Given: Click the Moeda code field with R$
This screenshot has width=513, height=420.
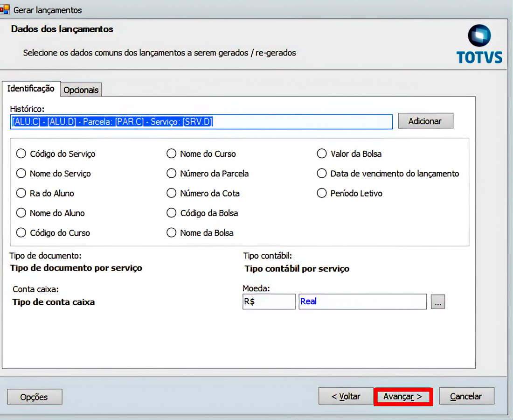Looking at the screenshot, I should click(269, 301).
